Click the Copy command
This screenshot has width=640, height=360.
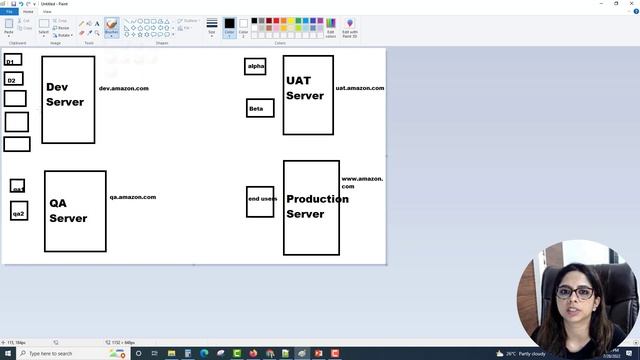tap(25, 28)
